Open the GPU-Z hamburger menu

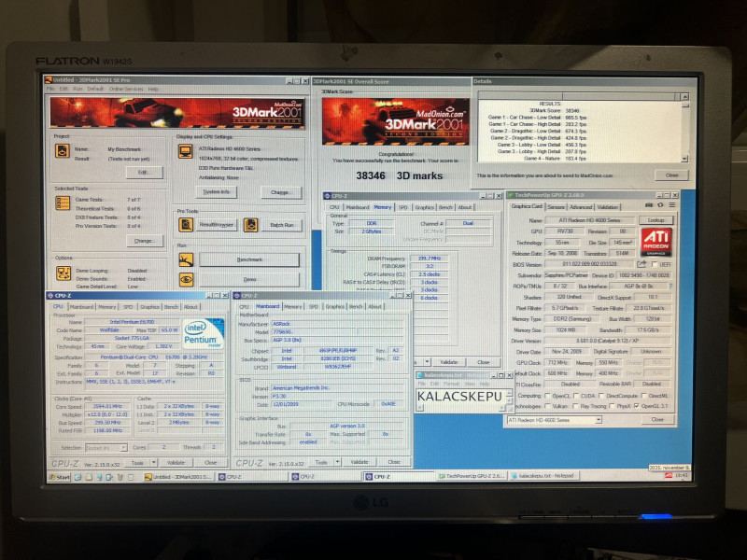671,205
